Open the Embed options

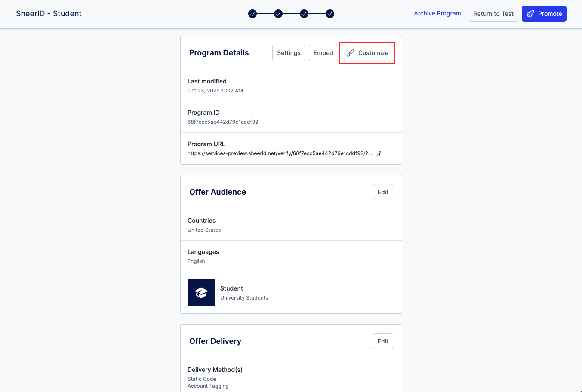pos(323,53)
